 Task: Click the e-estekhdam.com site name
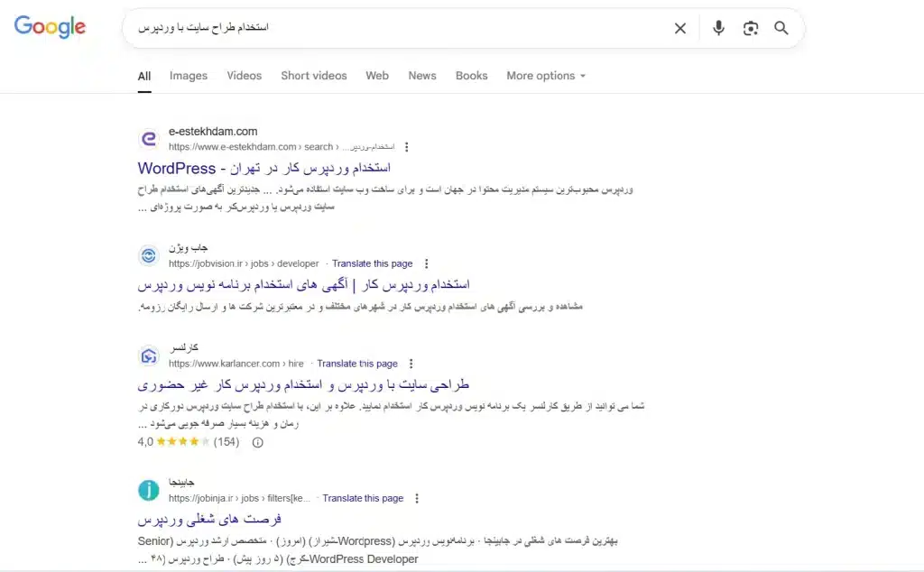click(213, 132)
